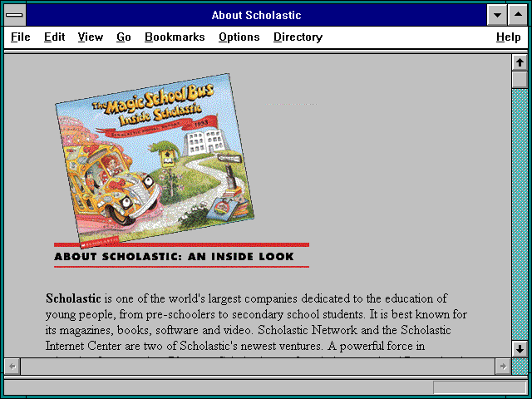The height and width of the screenshot is (399, 532).
Task: Open the Help menu
Action: coord(508,37)
